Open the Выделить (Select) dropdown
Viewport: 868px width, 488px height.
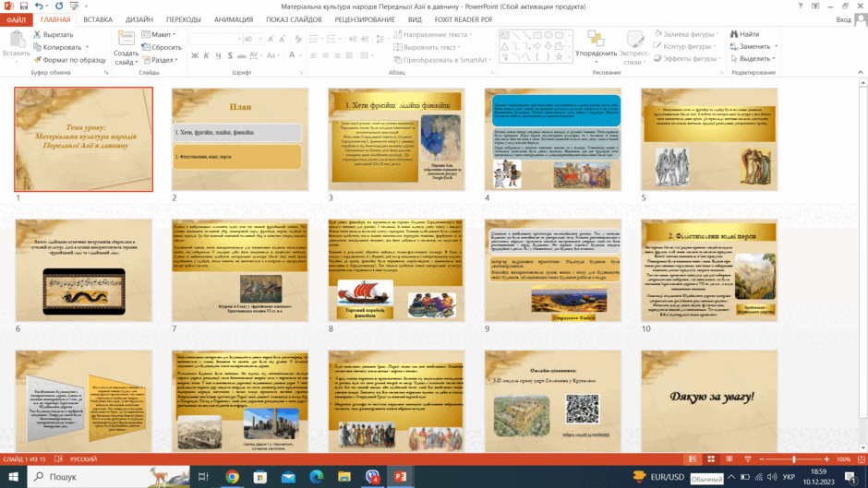pos(754,59)
